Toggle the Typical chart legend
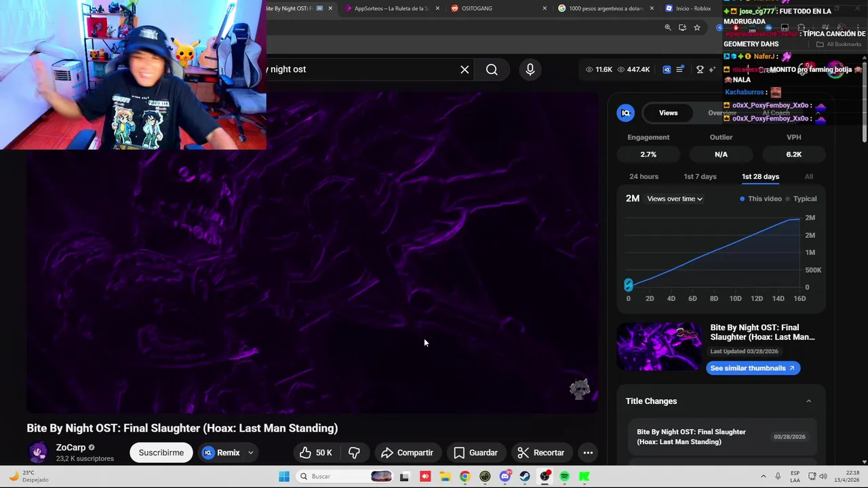This screenshot has height=488, width=868. [801, 199]
